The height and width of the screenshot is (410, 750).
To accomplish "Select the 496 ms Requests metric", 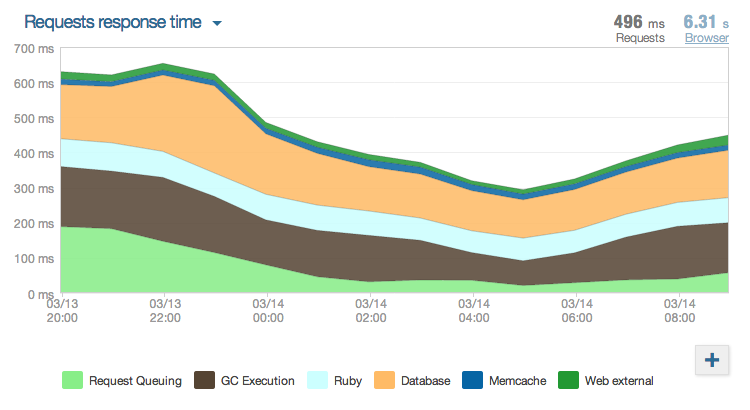I will pos(640,22).
